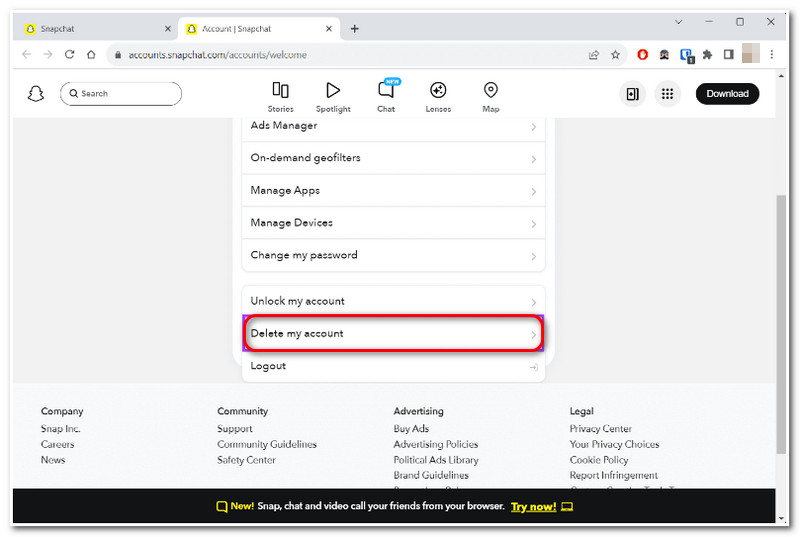Open the Map pin icon
800x537 pixels.
[490, 90]
